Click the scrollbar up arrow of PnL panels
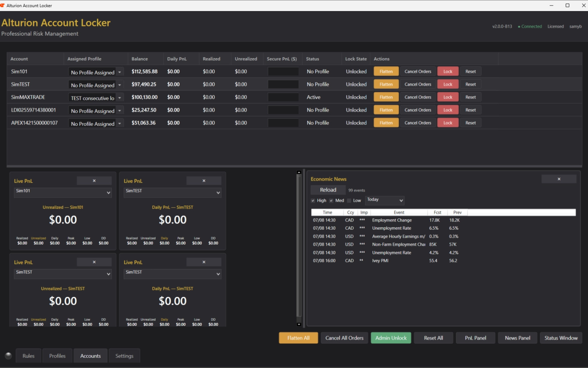This screenshot has height=368, width=588. click(299, 172)
